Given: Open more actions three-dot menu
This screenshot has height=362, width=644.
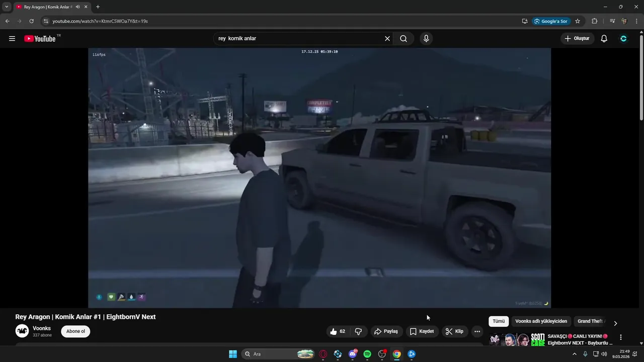Looking at the screenshot, I should (x=477, y=331).
